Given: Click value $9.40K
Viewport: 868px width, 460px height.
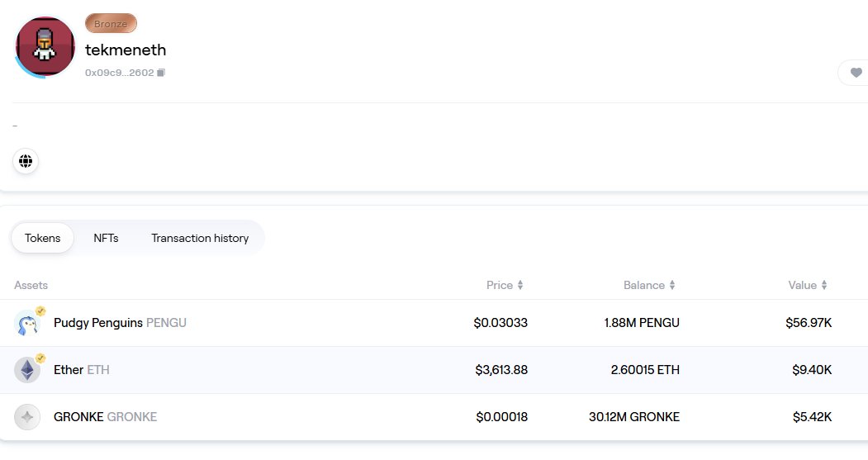Looking at the screenshot, I should [x=812, y=370].
